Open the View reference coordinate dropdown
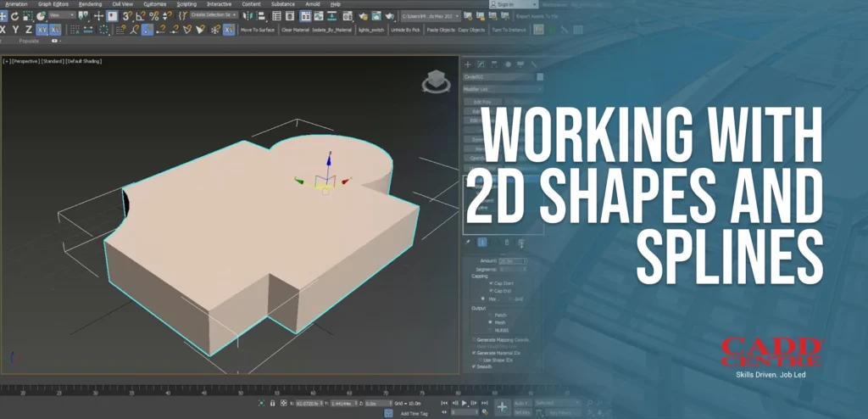This screenshot has width=868, height=419. tap(62, 16)
